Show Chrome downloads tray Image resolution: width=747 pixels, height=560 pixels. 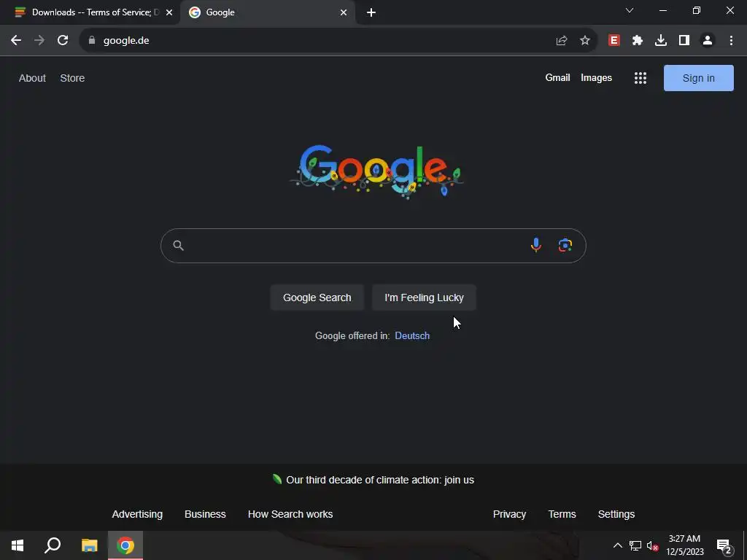[661, 41]
